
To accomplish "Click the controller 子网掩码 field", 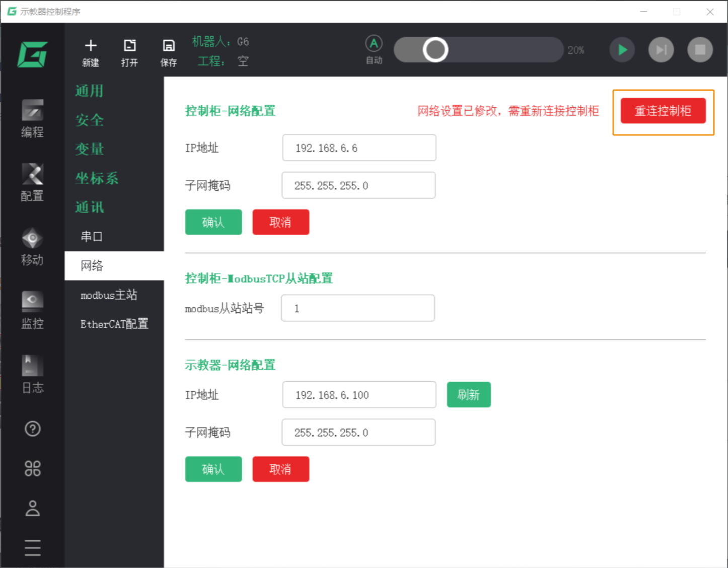I will point(358,185).
